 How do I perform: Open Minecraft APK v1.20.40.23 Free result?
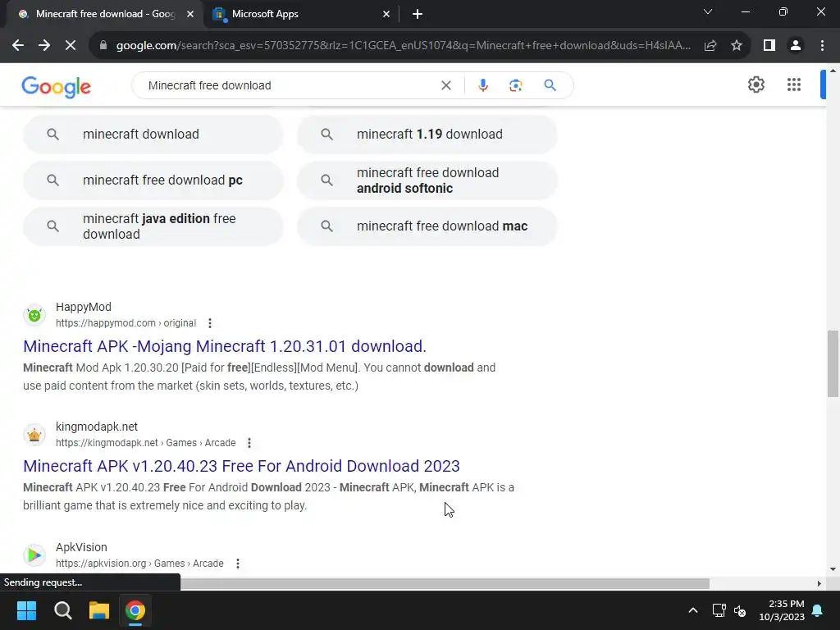pos(241,466)
